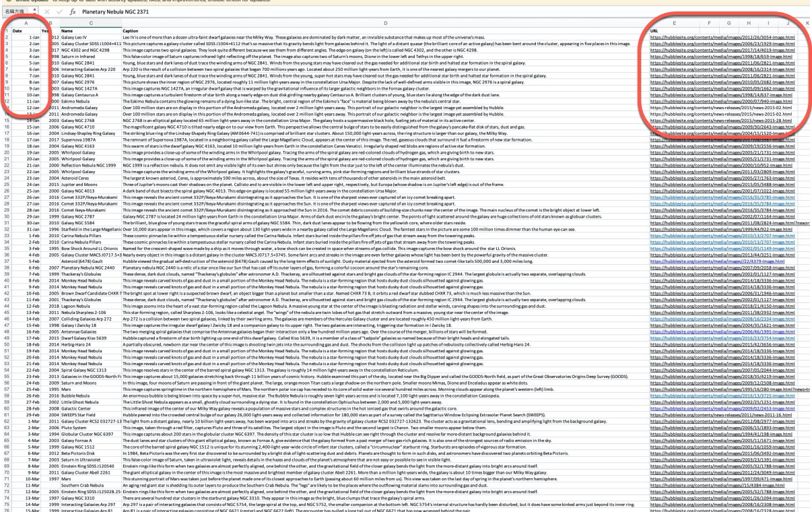
Task: Select the Spiral Galaxy NGC 1313 cell
Action: click(x=90, y=370)
